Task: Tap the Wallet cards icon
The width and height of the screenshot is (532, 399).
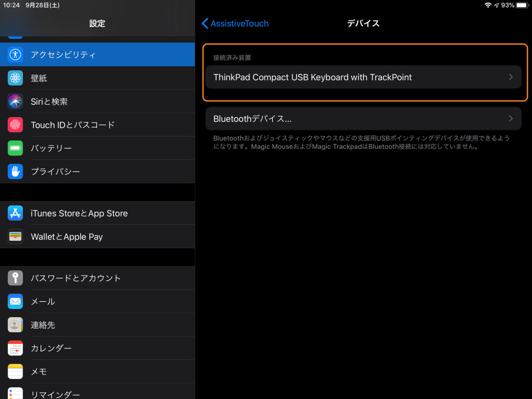Action: (16, 237)
